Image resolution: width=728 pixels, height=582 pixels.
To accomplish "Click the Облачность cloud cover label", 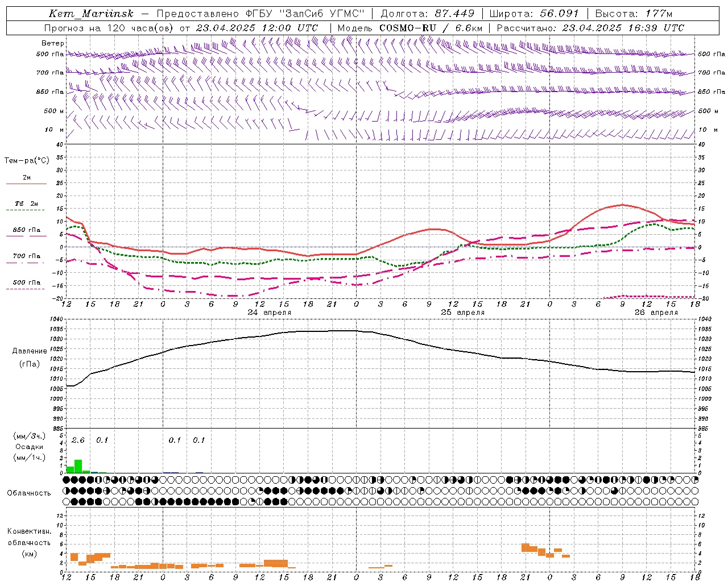I will [29, 493].
